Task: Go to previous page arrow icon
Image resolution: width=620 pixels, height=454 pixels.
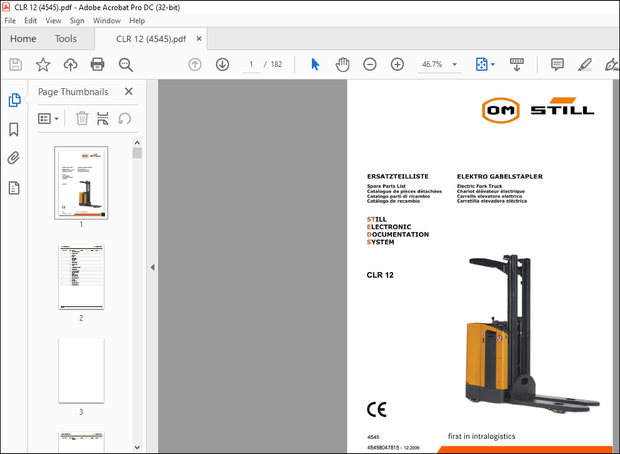Action: coord(195,64)
